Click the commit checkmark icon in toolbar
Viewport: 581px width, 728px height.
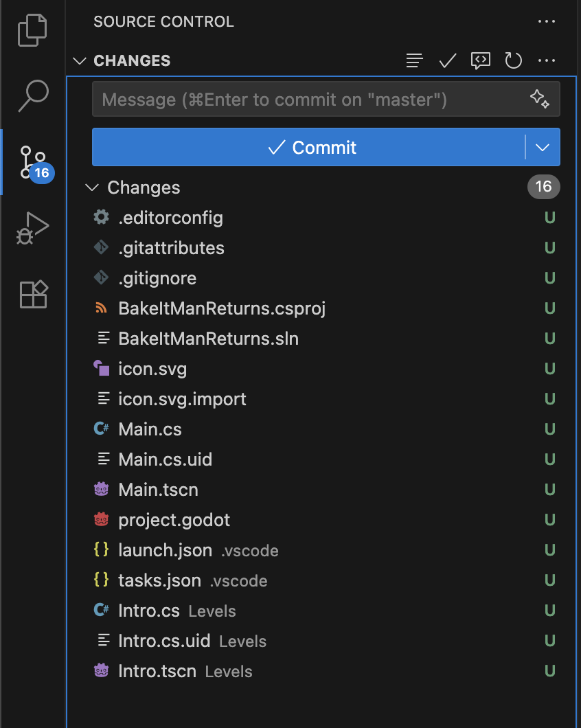[448, 60]
